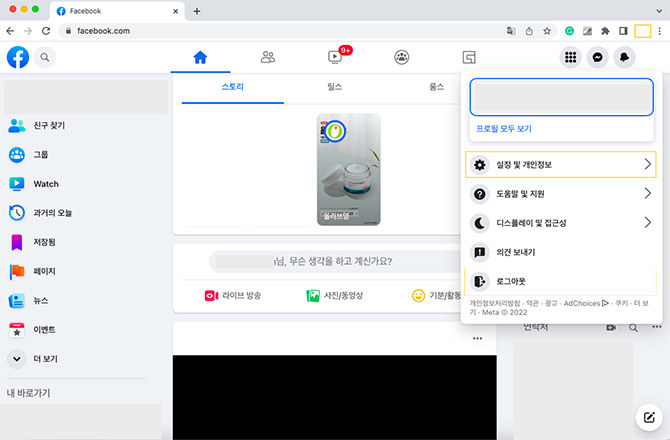Select 의견 보내기 feedback menu item
Screen dimensions: 670x440
point(560,252)
